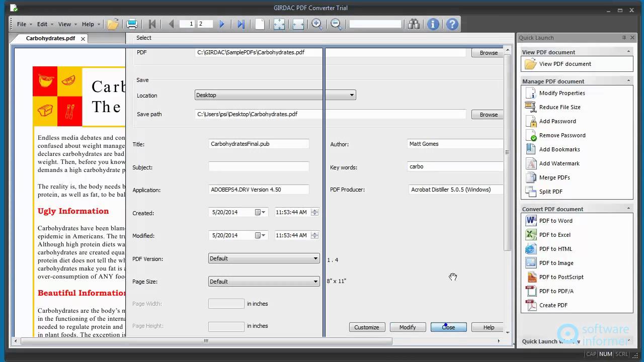The image size is (644, 362).
Task: Collapse the Convert PDF document section
Action: pos(628,209)
